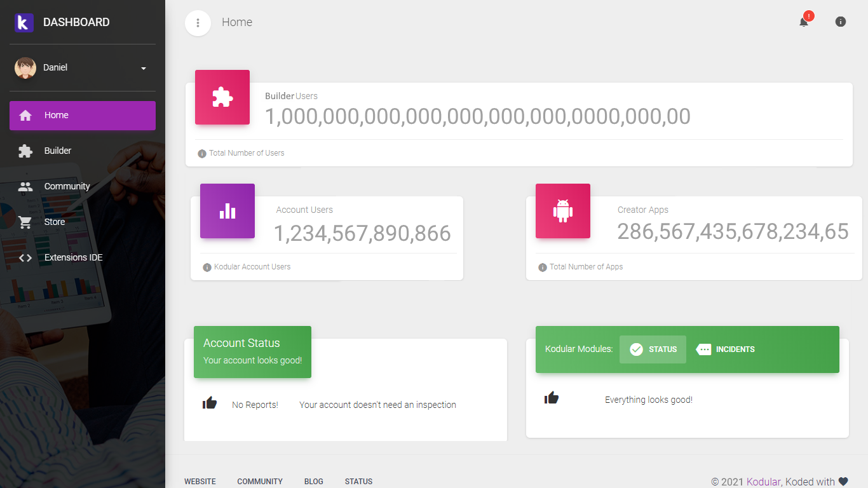Viewport: 868px width, 488px height.
Task: Open notifications bell icon
Action: [x=804, y=22]
